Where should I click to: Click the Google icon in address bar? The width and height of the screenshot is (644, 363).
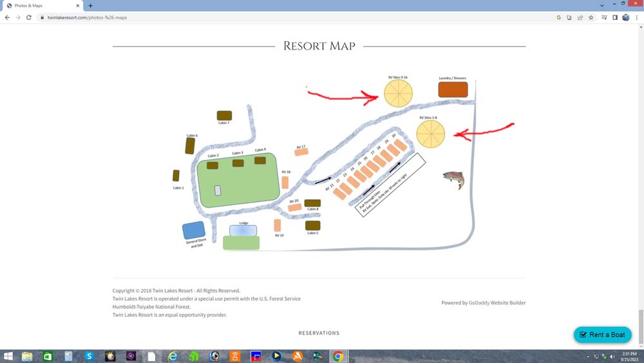(558, 17)
